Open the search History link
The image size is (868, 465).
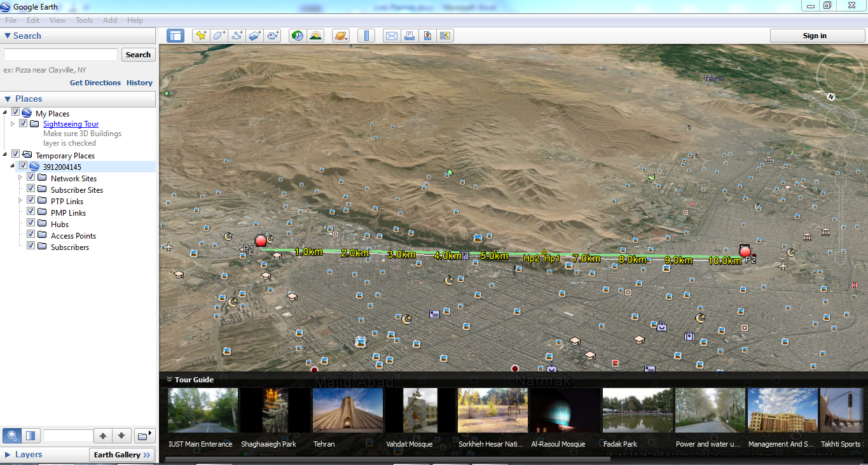point(139,83)
